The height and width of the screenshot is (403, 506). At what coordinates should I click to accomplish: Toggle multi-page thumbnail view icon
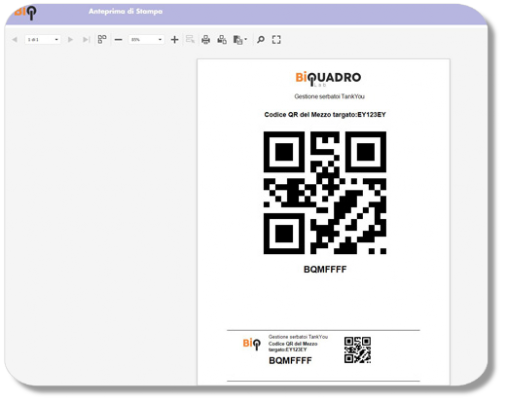(102, 39)
